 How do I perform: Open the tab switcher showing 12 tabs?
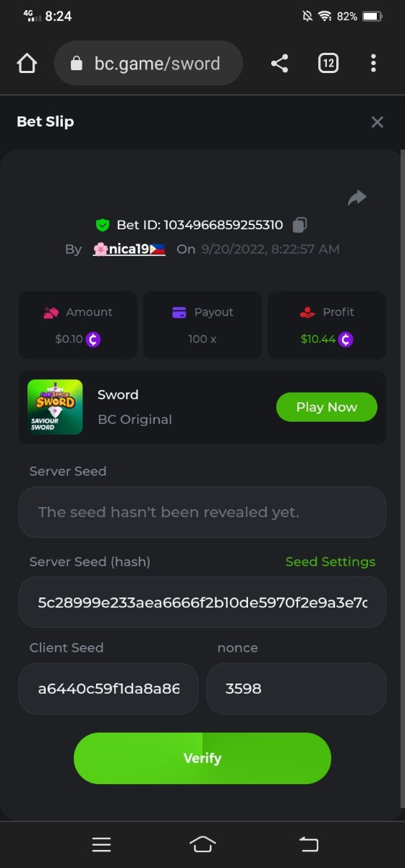328,64
